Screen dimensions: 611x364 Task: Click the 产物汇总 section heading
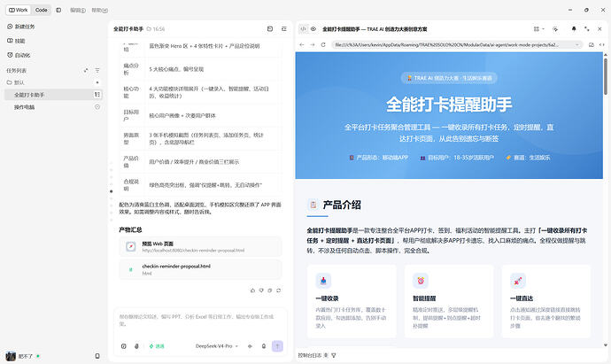(x=130, y=230)
